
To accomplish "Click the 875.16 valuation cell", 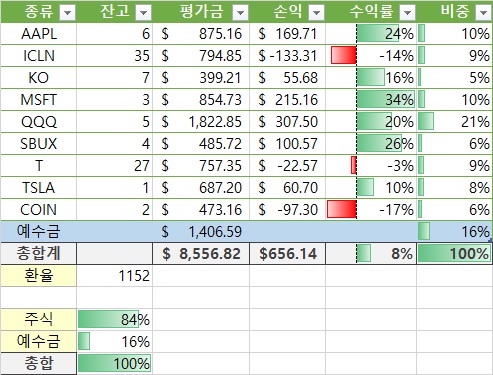I will 201,34.
